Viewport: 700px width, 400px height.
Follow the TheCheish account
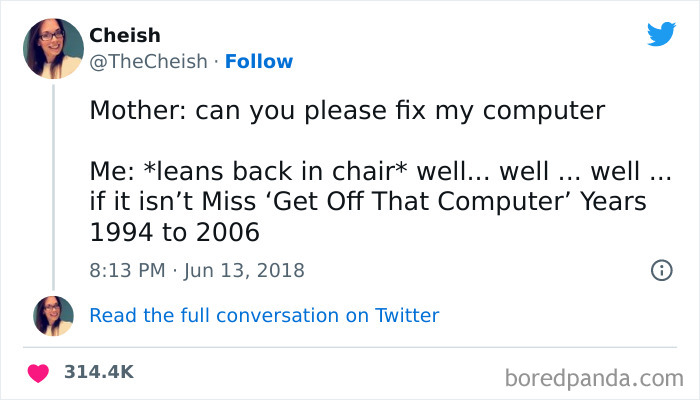click(259, 62)
